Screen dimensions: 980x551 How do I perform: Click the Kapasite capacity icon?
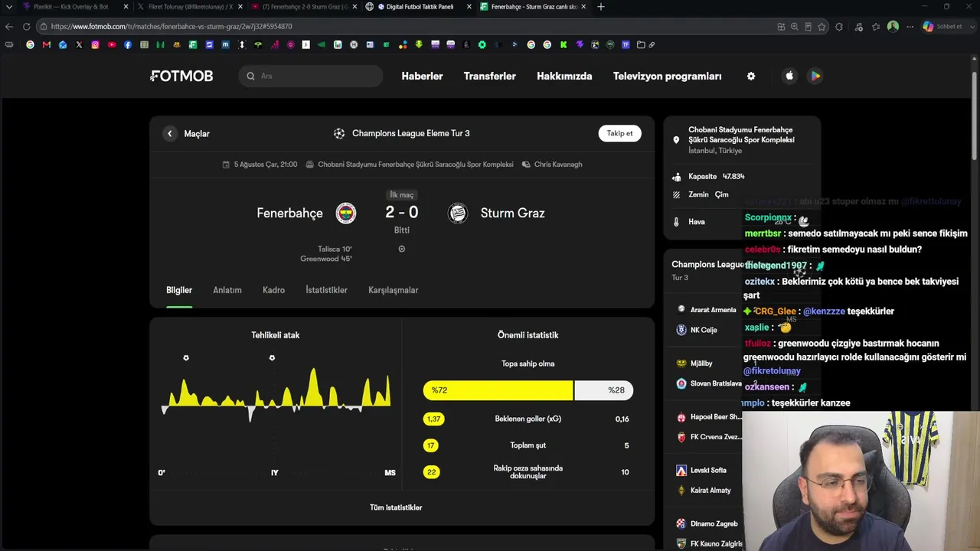[x=676, y=177]
